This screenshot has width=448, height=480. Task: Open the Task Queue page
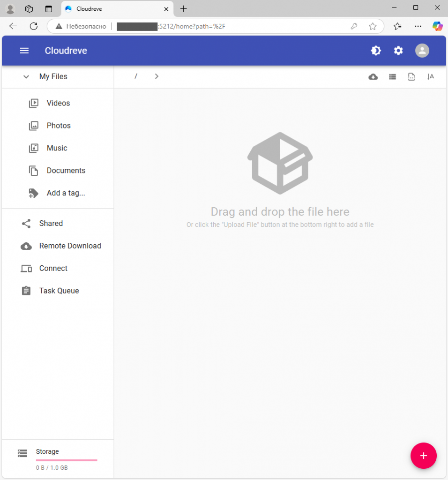click(x=58, y=291)
